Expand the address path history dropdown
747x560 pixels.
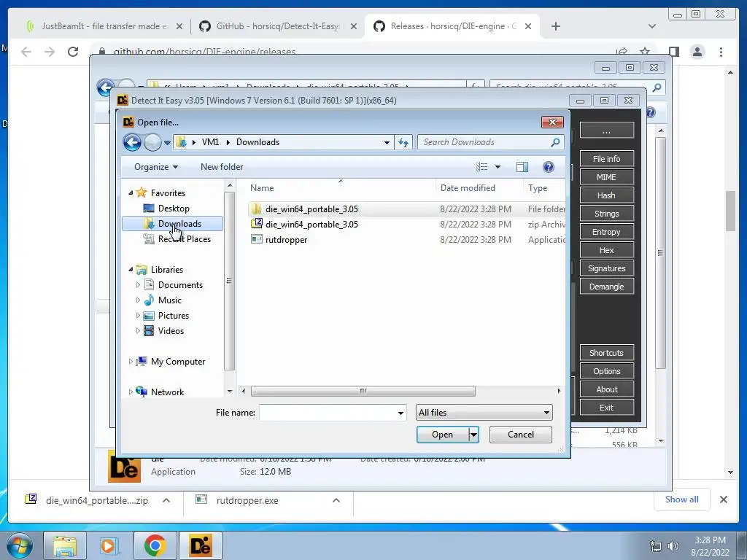pyautogui.click(x=387, y=142)
